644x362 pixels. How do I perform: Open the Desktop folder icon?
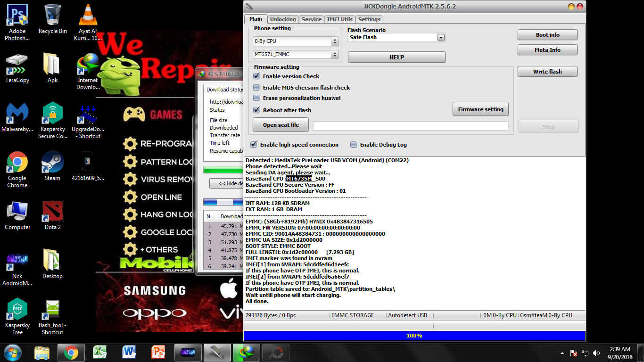click(x=52, y=264)
